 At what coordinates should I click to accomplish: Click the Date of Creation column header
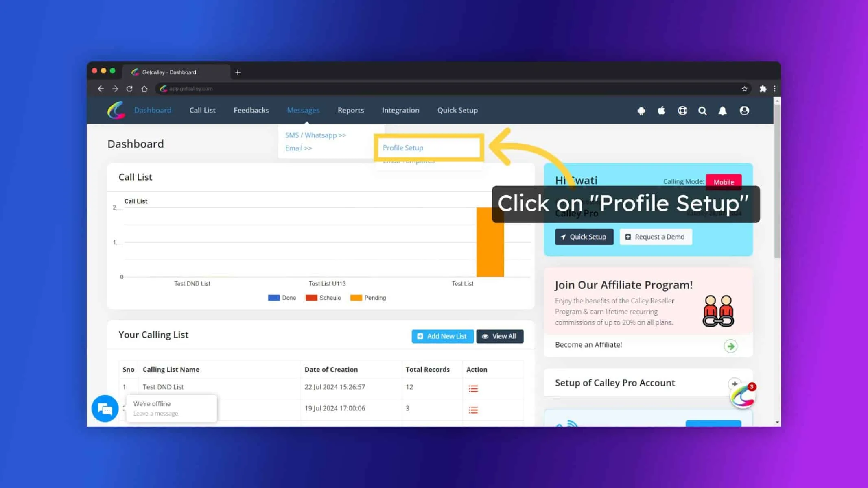click(x=331, y=369)
